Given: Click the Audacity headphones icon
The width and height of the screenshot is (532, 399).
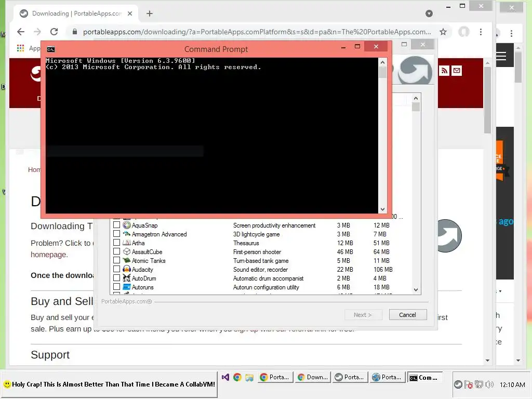Looking at the screenshot, I should coord(127,269).
